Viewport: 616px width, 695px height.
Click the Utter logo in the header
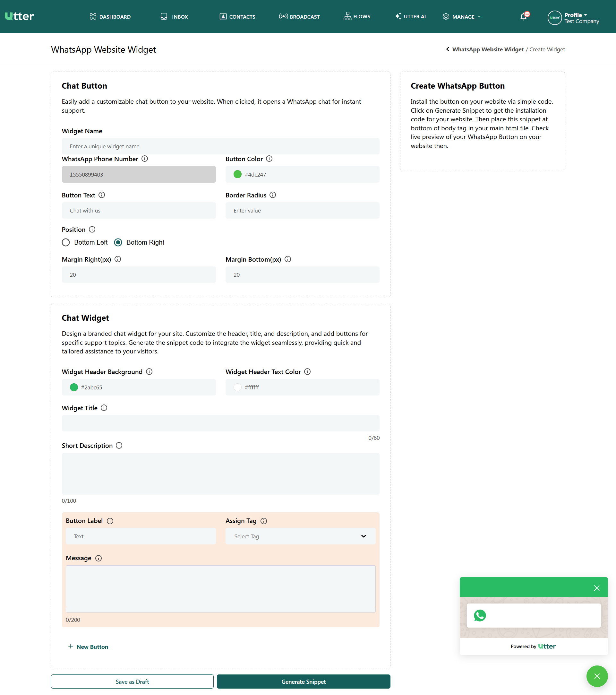19,16
